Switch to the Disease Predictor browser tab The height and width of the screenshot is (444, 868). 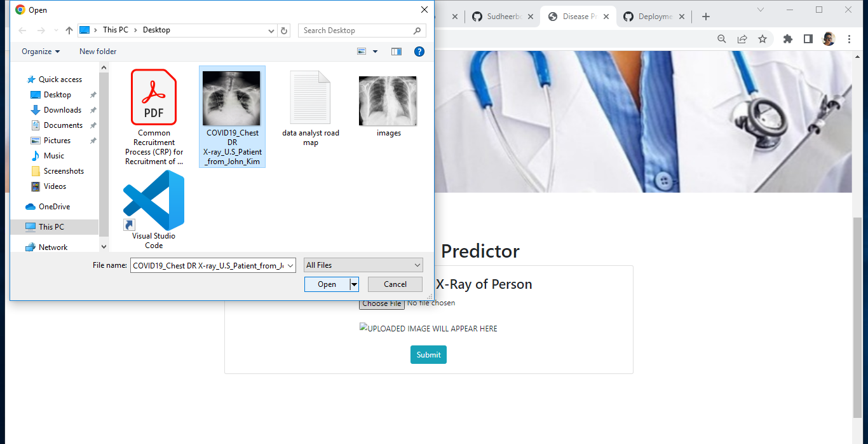577,17
